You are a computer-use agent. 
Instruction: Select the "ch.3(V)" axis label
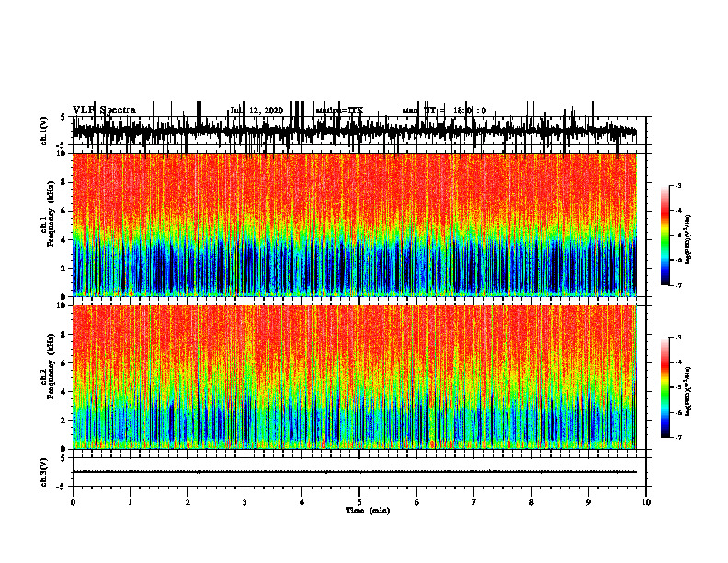tap(44, 472)
